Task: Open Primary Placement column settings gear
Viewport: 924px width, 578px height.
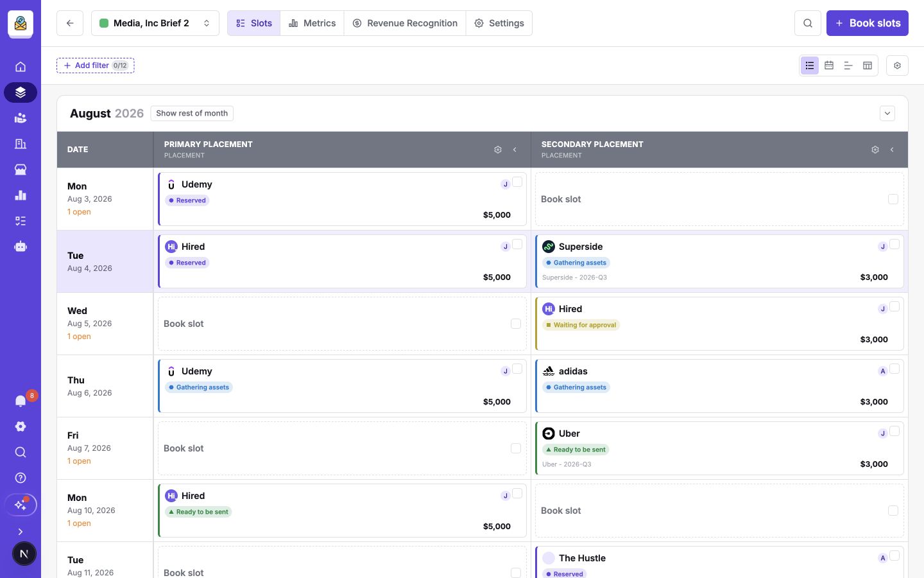Action: point(498,150)
